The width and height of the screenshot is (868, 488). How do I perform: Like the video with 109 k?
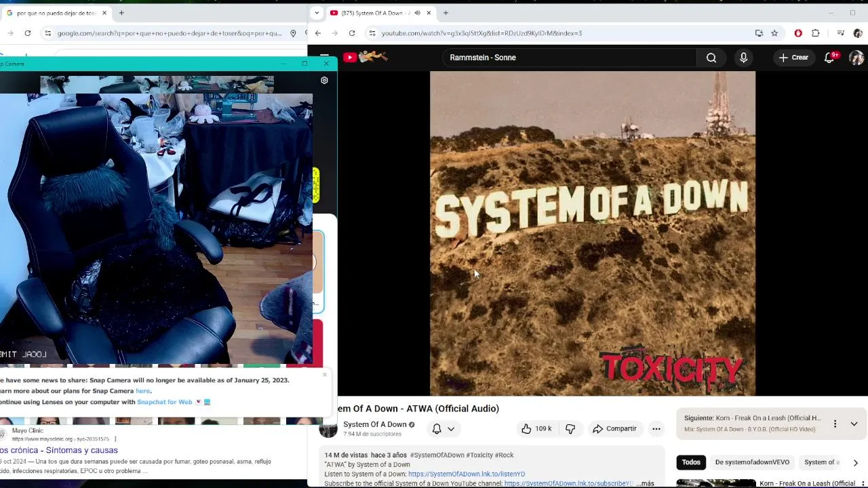pos(536,428)
